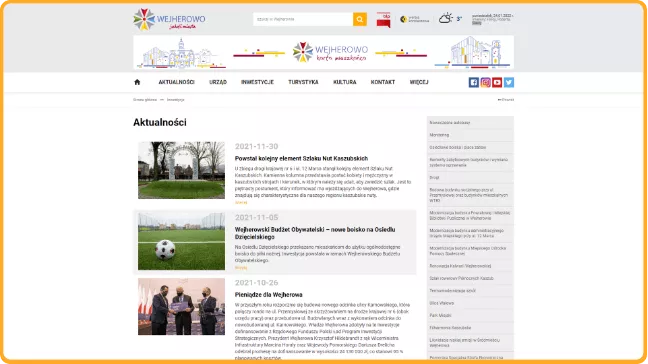Open headline 'Powstał kolejny element Szlaku Nut Kaszubskich'
This screenshot has width=648, height=364.
click(x=301, y=158)
